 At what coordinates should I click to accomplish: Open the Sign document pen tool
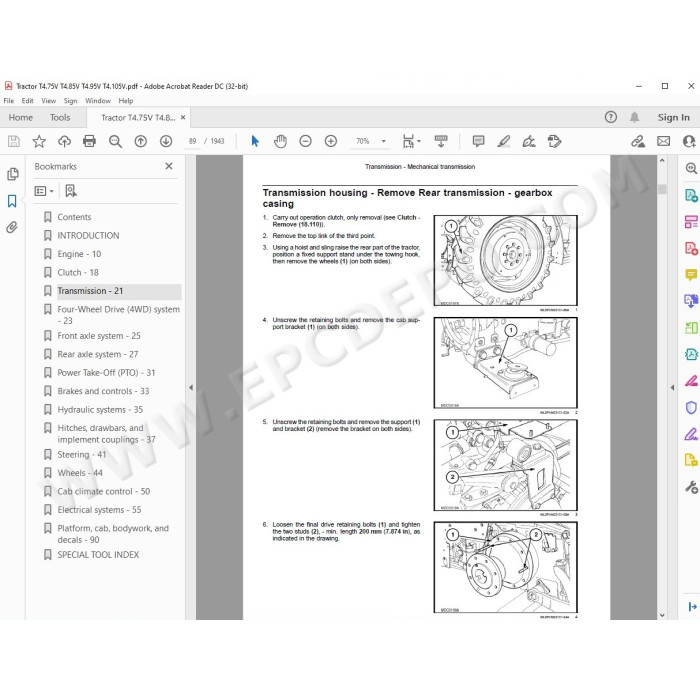point(529,142)
